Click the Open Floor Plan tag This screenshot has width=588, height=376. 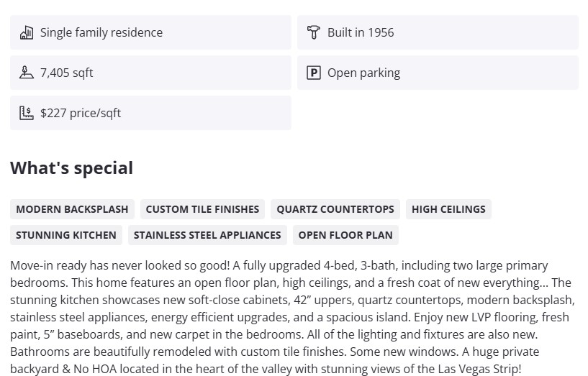click(345, 235)
